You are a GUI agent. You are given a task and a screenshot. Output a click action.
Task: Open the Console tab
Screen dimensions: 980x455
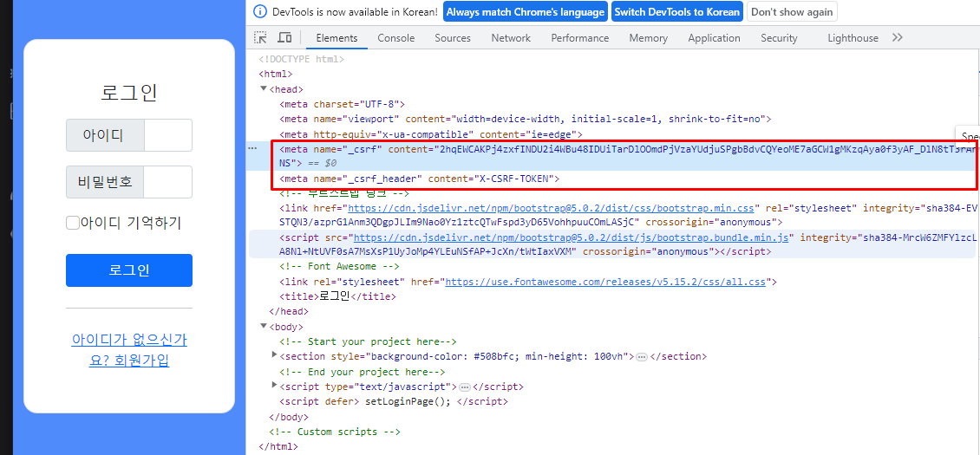click(x=396, y=38)
